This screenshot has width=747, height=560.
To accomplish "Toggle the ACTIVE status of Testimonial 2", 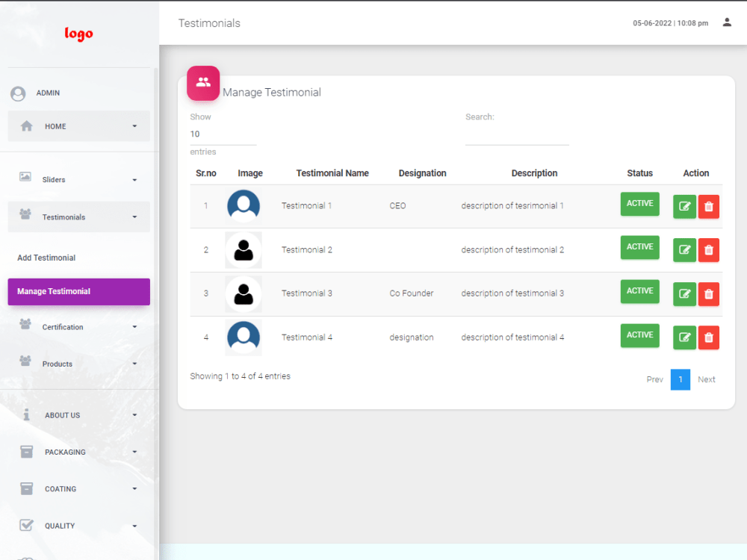I will (x=639, y=247).
